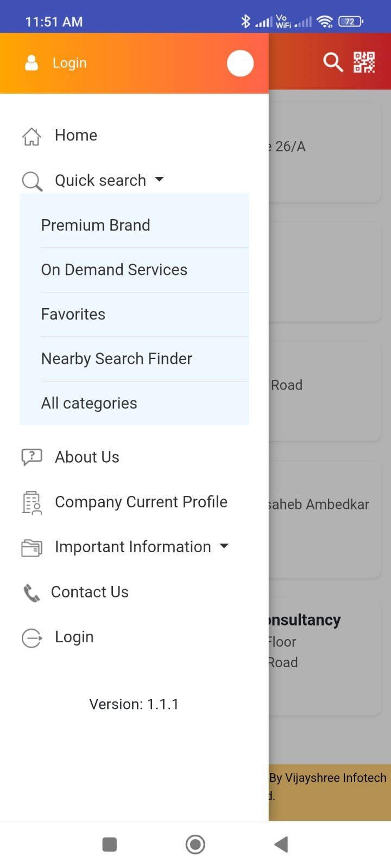Collapse the Quick search dropdown arrow
The image size is (391, 868).
point(159,179)
